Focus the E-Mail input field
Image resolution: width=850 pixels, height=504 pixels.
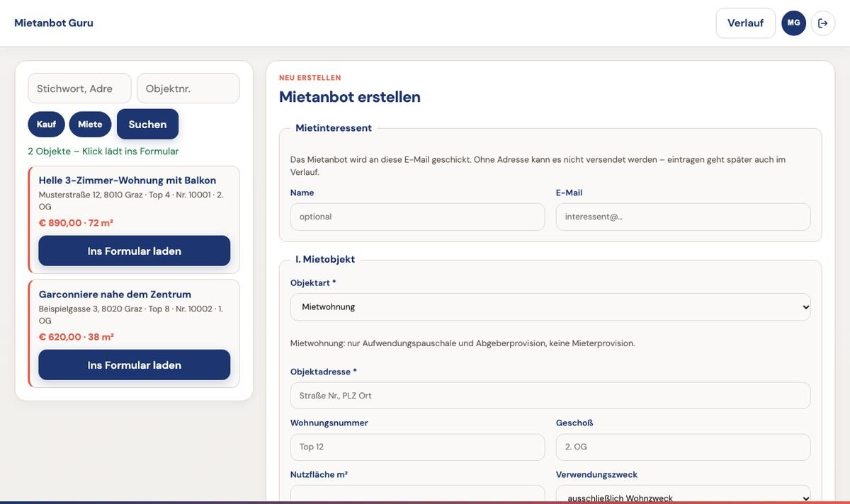pos(683,217)
